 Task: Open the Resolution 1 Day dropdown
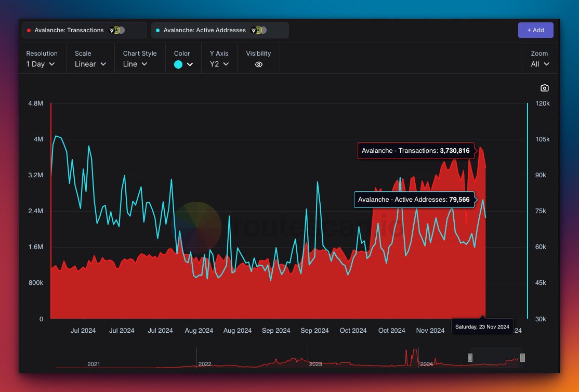[x=41, y=64]
